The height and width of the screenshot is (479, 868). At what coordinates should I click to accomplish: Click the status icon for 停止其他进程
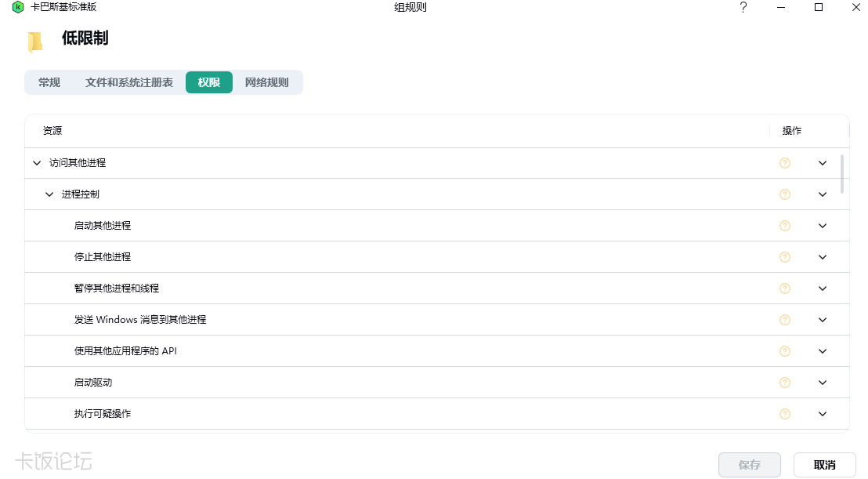click(784, 257)
